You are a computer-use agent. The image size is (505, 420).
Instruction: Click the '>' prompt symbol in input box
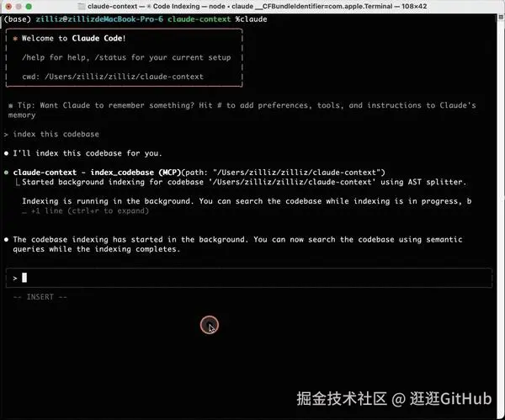(15, 279)
